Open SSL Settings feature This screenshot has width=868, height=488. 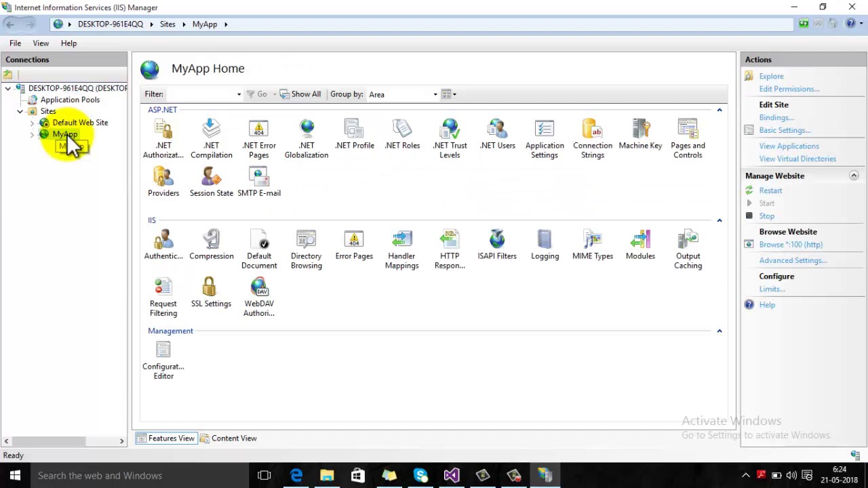point(211,293)
